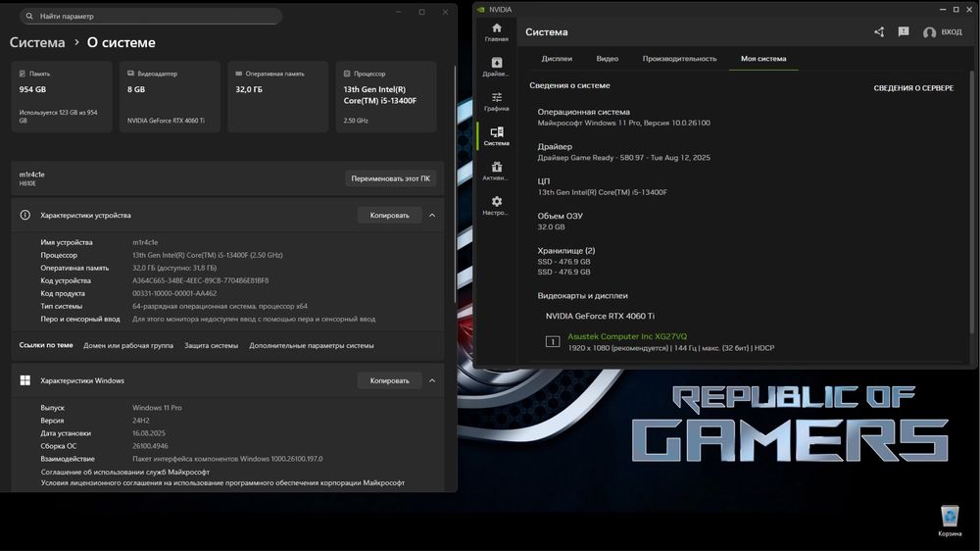The width and height of the screenshot is (980, 551).
Task: Click the Объем ОЗУ 32.0 GB value
Action: [x=551, y=227]
